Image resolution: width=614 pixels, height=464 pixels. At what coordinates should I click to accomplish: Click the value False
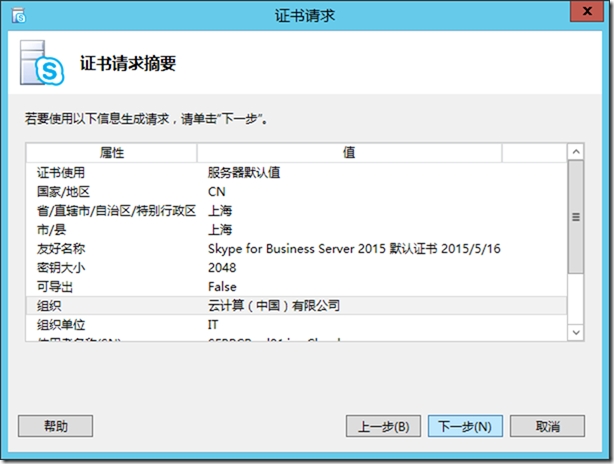222,287
